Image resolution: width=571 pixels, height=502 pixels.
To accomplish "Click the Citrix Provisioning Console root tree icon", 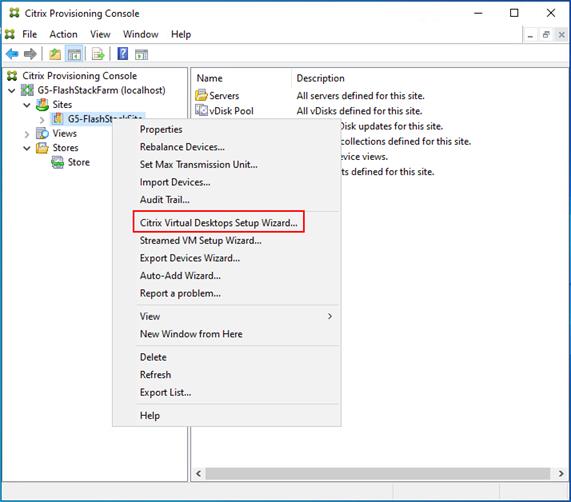I will (x=12, y=76).
